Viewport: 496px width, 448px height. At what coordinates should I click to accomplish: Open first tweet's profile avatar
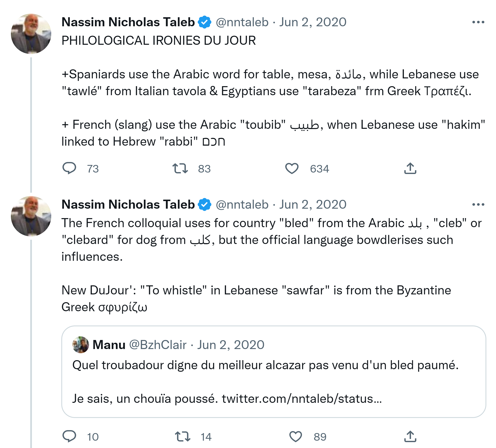pos(31,34)
